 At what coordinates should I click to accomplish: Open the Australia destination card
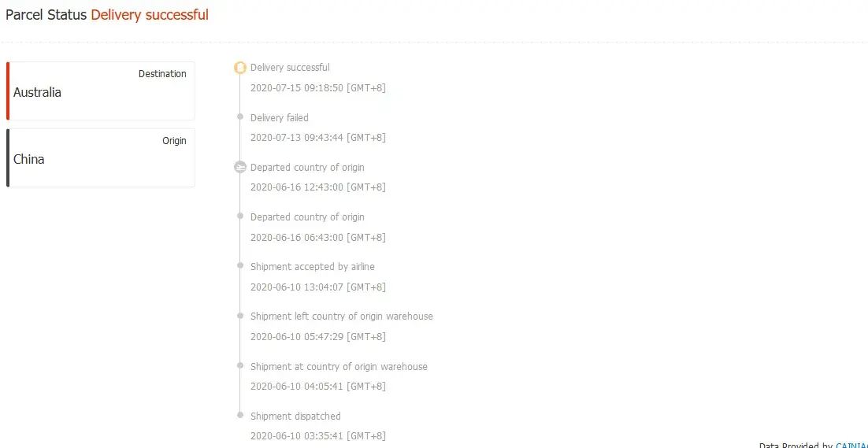point(101,91)
